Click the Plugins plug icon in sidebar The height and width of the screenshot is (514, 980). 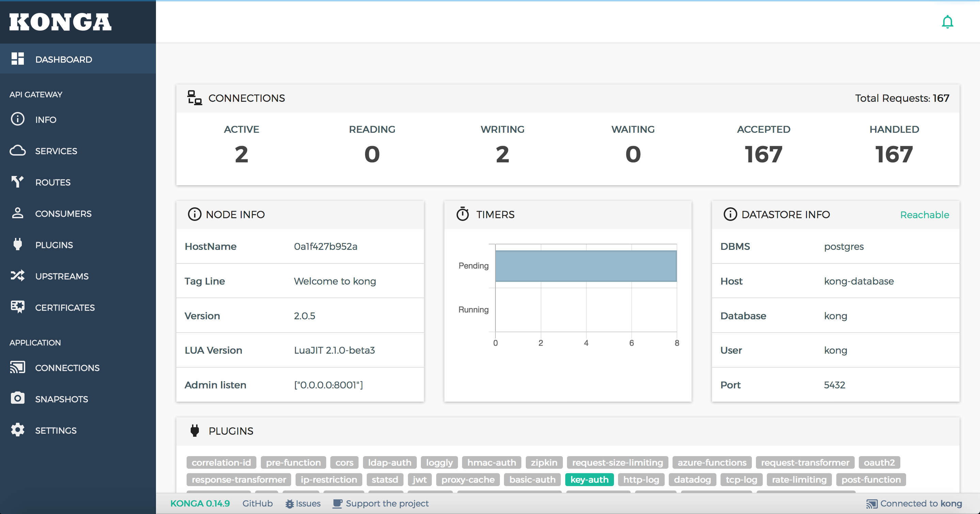pyautogui.click(x=17, y=244)
